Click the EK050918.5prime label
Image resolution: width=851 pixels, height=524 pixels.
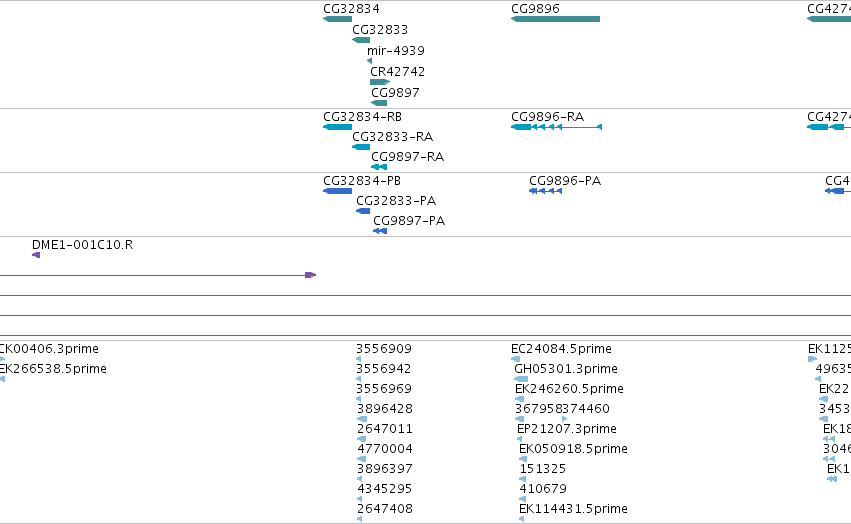573,449
